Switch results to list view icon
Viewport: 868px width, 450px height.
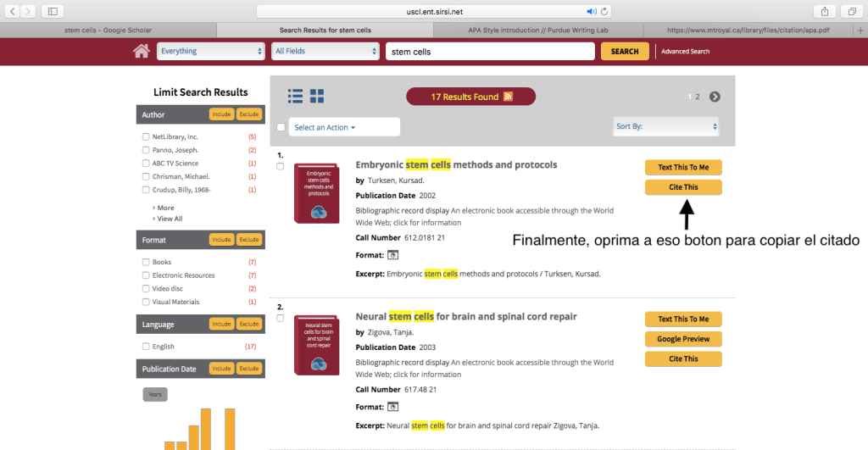pos(295,96)
